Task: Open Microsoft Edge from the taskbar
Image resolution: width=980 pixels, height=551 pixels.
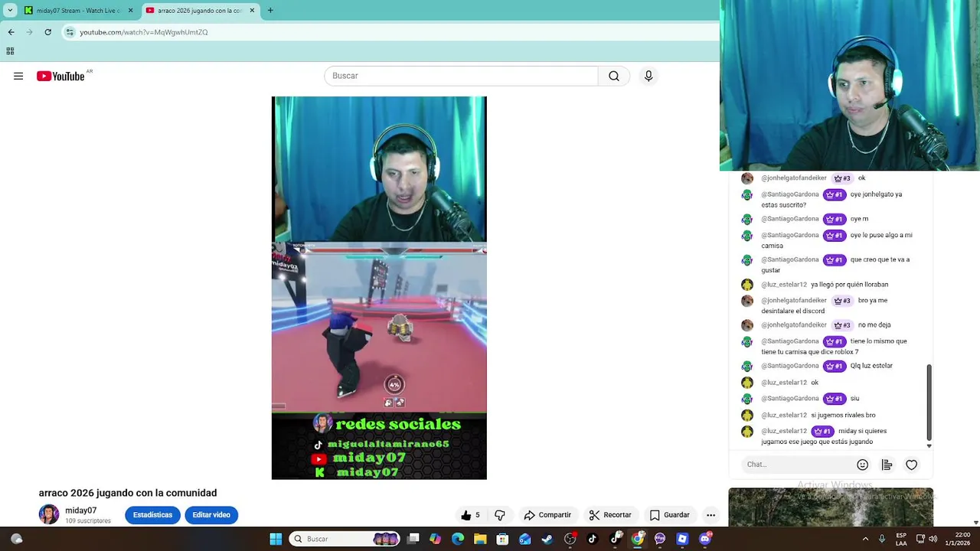Action: (458, 539)
